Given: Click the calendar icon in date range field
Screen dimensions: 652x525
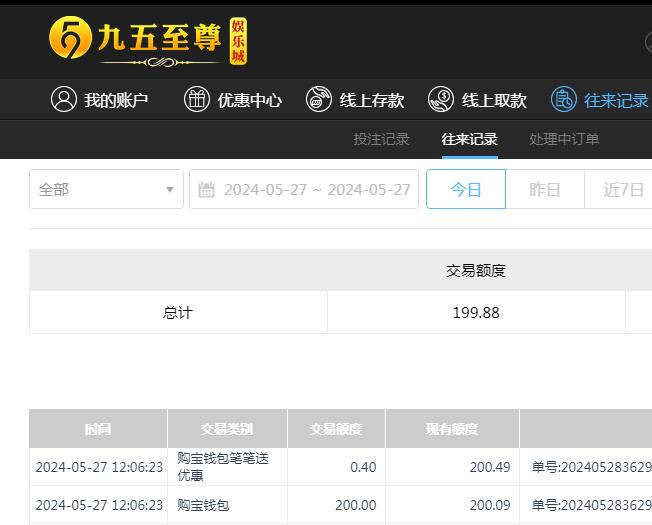Looking at the screenshot, I should (206, 190).
